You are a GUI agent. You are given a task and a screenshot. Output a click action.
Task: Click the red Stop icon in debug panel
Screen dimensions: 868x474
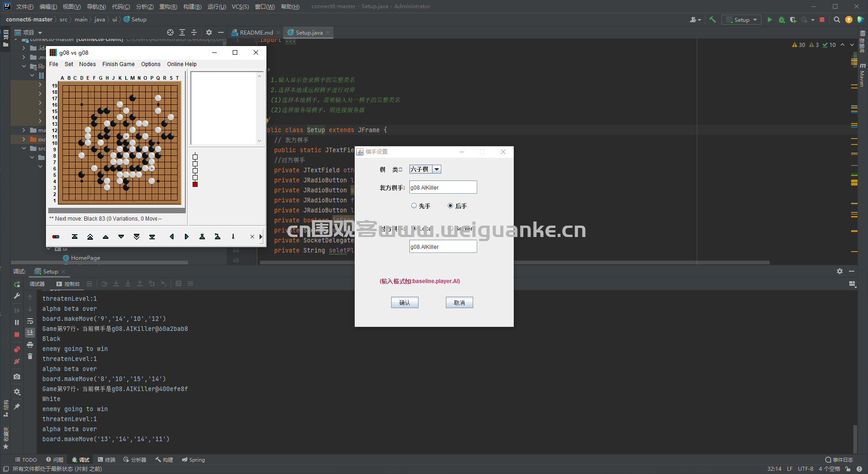point(17,335)
